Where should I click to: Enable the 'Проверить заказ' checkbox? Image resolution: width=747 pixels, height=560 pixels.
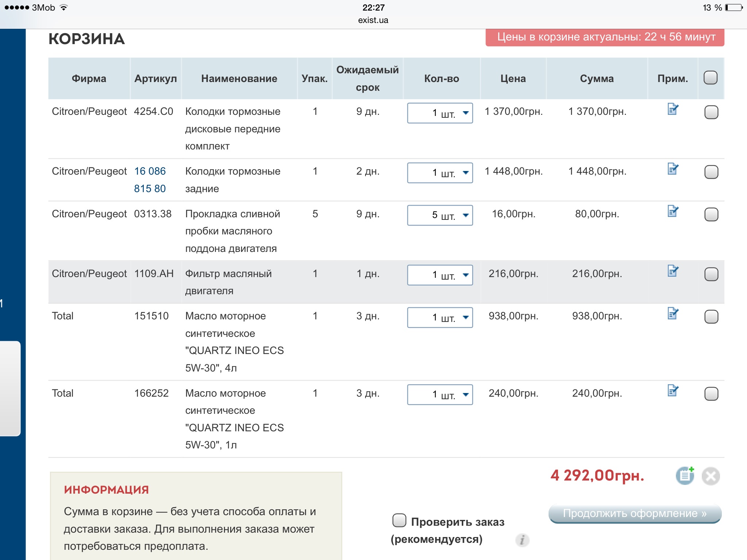point(399,520)
